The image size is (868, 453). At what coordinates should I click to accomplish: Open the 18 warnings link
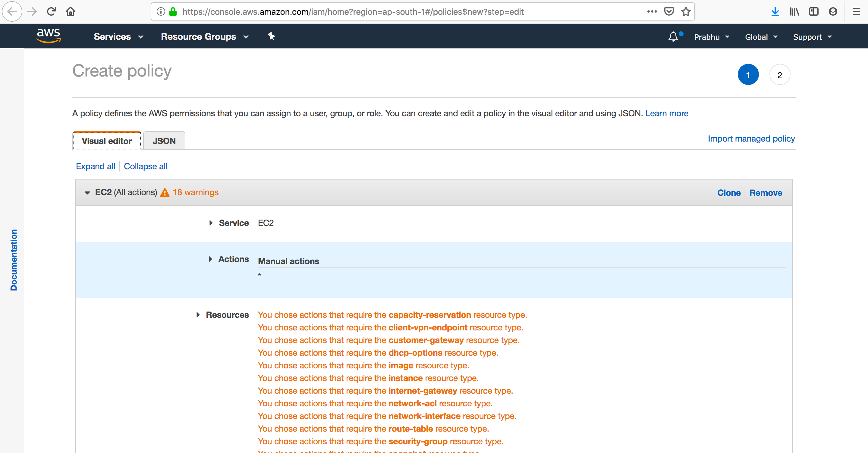tap(195, 192)
